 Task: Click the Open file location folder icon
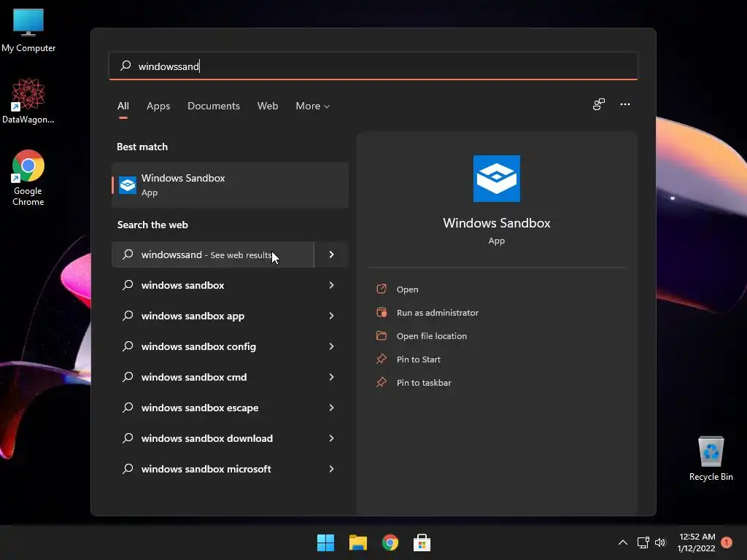coord(382,335)
